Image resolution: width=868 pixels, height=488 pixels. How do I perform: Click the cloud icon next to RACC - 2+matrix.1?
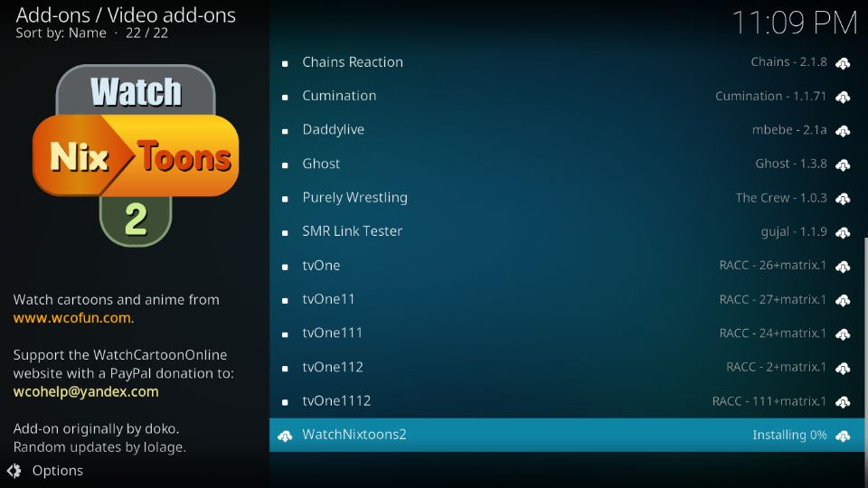[x=843, y=368]
